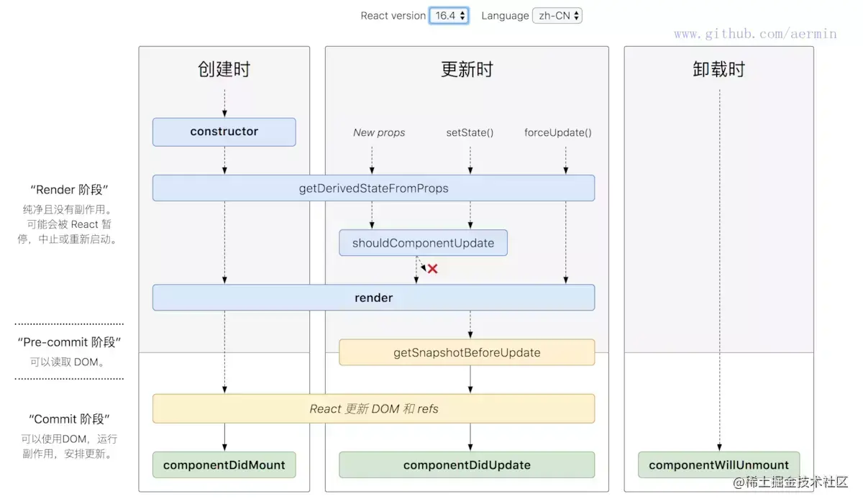The width and height of the screenshot is (863, 504).
Task: Select the constructor lifecycle box
Action: tap(224, 132)
